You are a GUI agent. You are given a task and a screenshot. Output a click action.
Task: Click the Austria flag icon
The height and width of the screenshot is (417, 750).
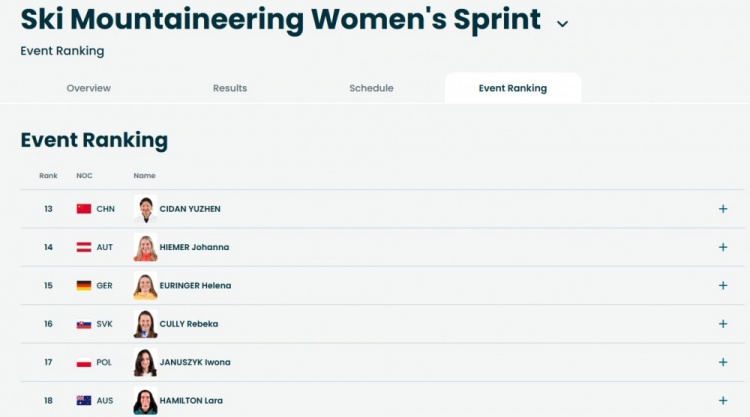coord(84,247)
